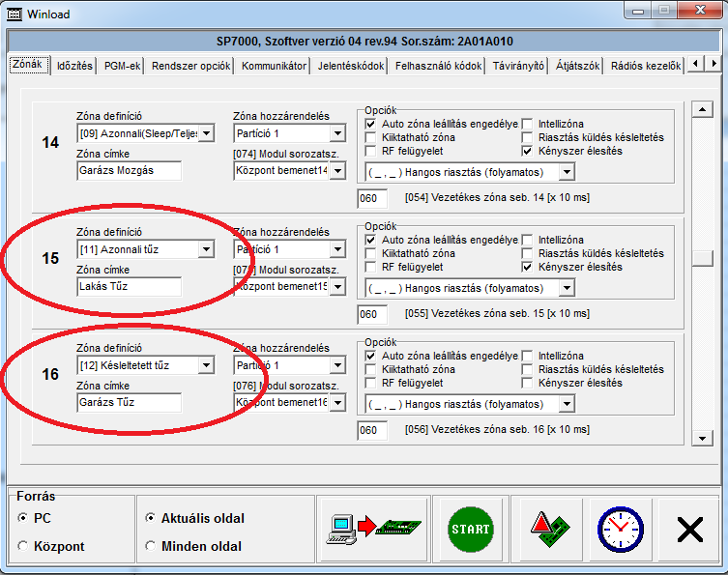
Task: Toggle zone 15 Kényszer élesítés checkbox
Action: 527,267
